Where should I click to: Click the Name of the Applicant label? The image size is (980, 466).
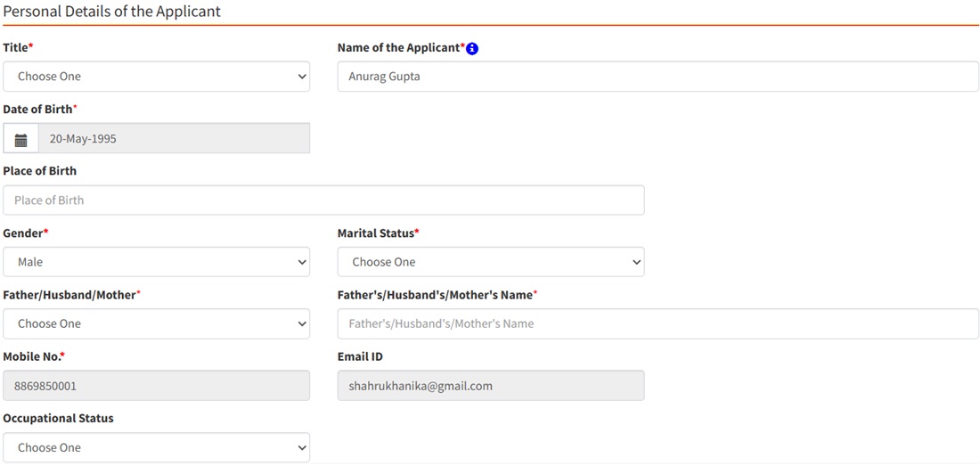coord(398,47)
